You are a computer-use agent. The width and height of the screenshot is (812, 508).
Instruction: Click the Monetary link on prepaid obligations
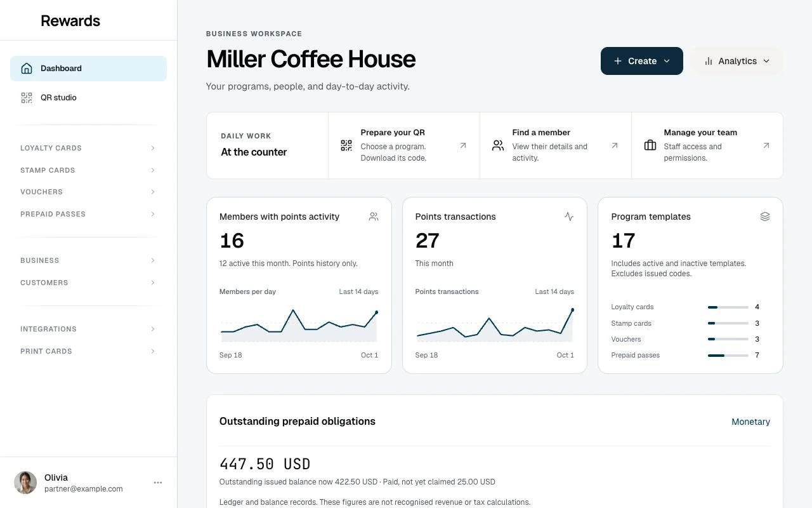point(750,422)
